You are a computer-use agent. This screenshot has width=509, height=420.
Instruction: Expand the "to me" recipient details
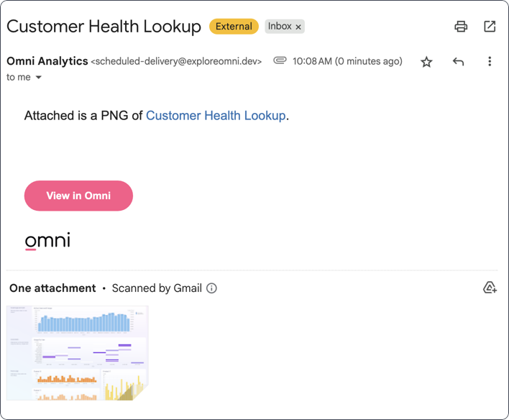39,77
